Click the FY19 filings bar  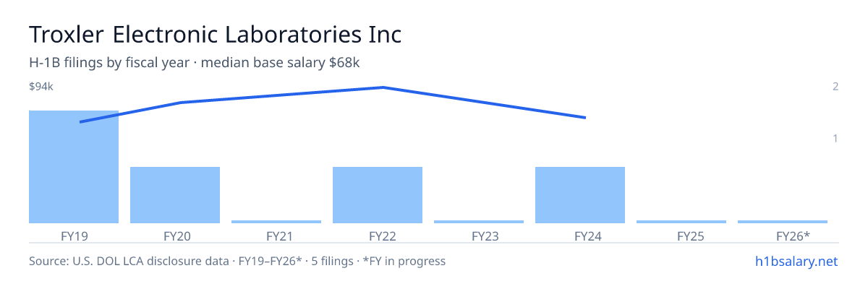pyautogui.click(x=74, y=167)
